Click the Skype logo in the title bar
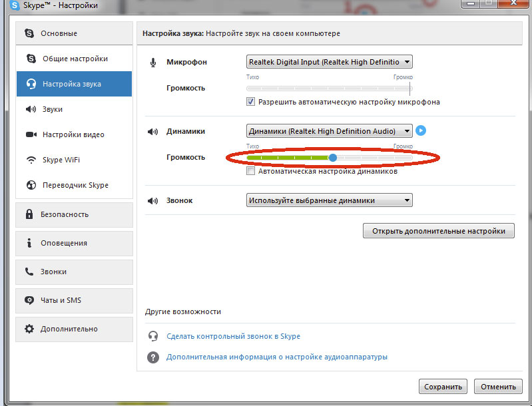This screenshot has width=532, height=406. click(x=14, y=5)
